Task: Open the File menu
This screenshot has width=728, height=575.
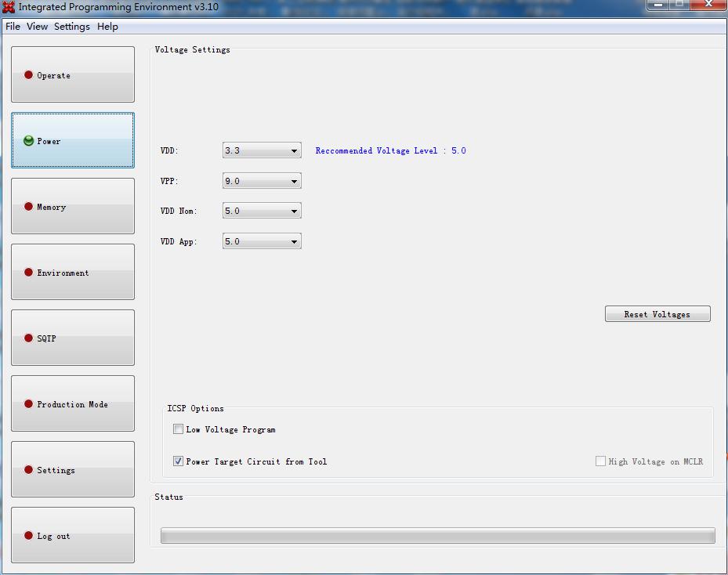Action: point(13,27)
